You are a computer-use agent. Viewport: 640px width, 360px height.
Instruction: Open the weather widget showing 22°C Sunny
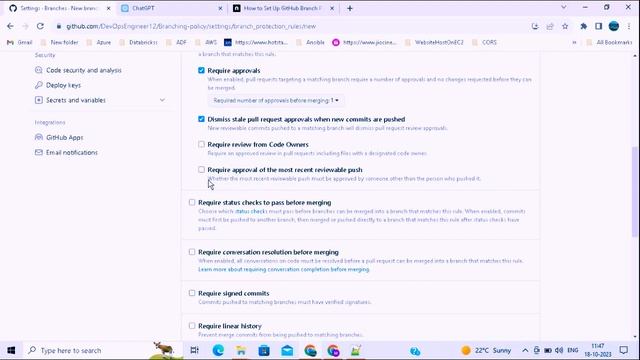point(486,350)
